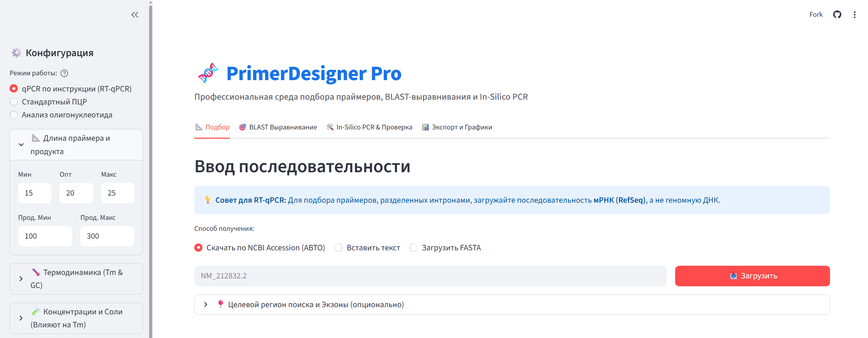Select Стандартный ПЦР mode
Viewport: 868px width, 338px height.
pyautogui.click(x=14, y=102)
